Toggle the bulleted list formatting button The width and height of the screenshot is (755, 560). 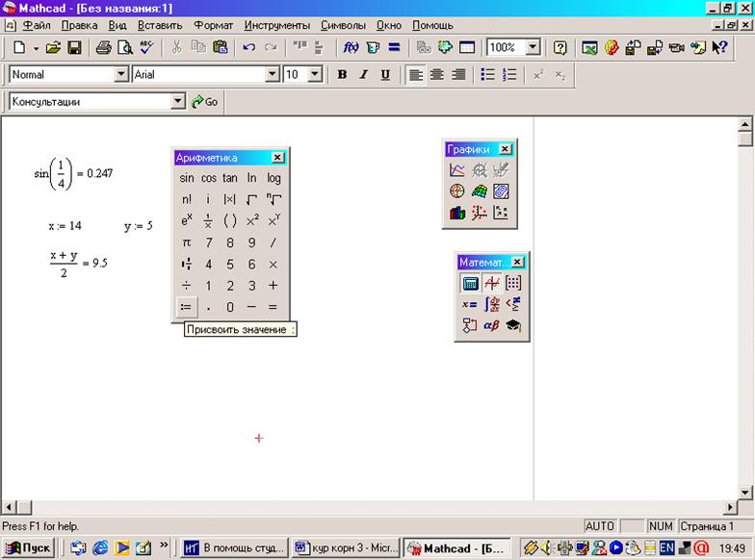(488, 75)
